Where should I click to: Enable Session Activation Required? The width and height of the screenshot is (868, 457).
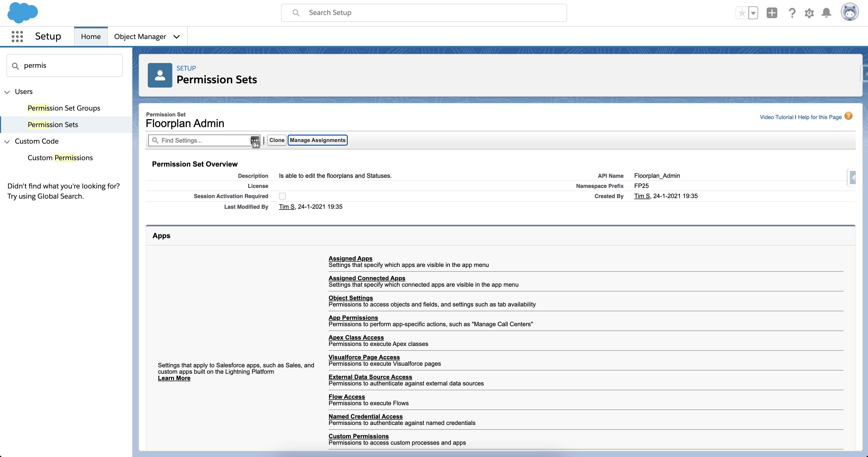283,196
